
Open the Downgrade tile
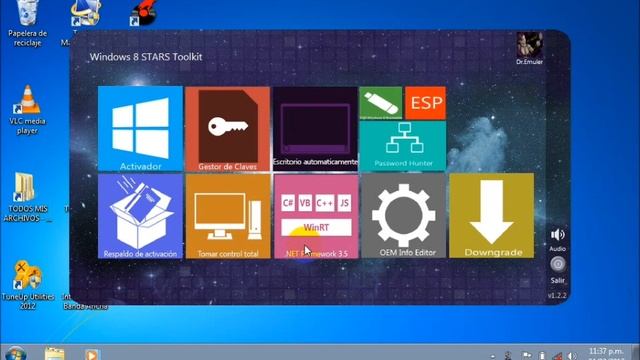coord(491,216)
